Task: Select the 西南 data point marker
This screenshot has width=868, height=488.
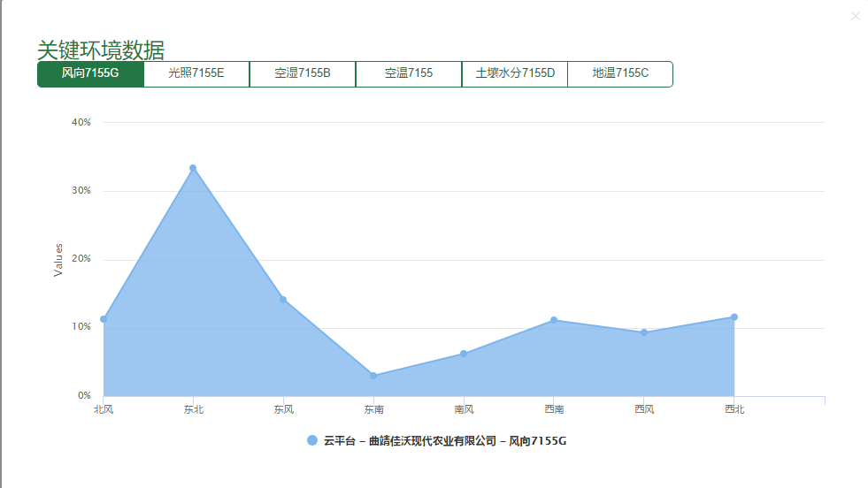Action: [x=554, y=320]
